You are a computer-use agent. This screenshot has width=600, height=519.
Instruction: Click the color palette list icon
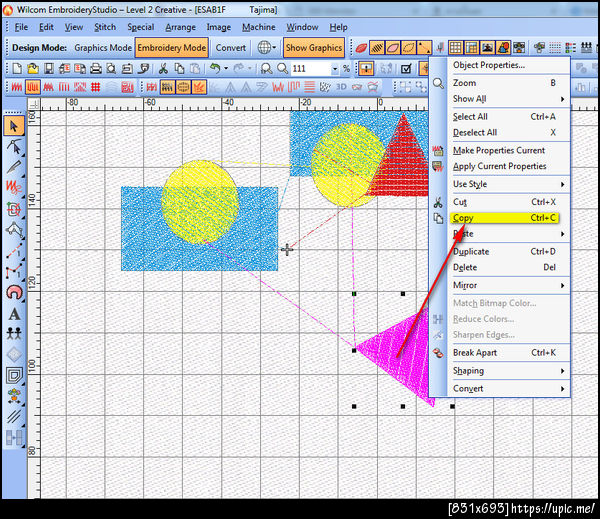571,48
